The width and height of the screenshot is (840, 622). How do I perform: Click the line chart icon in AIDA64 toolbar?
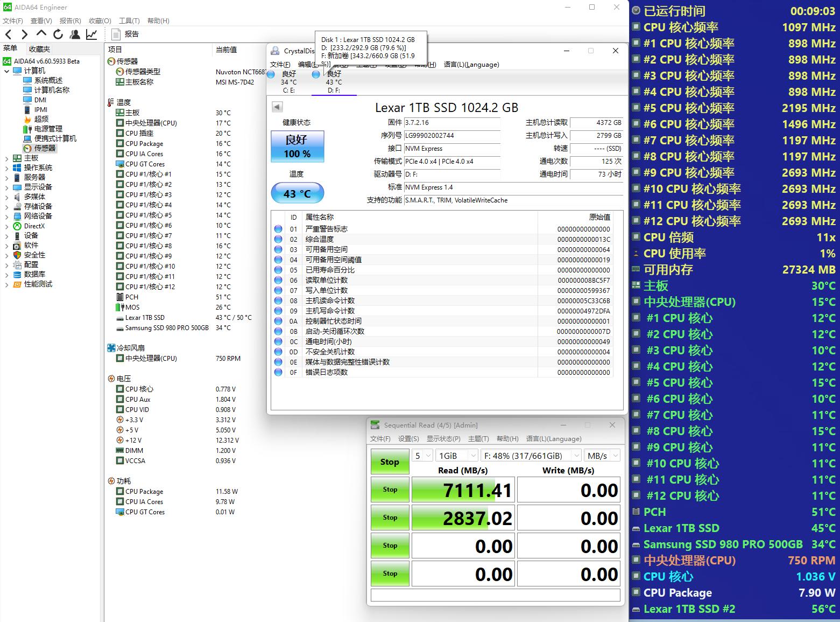click(91, 34)
